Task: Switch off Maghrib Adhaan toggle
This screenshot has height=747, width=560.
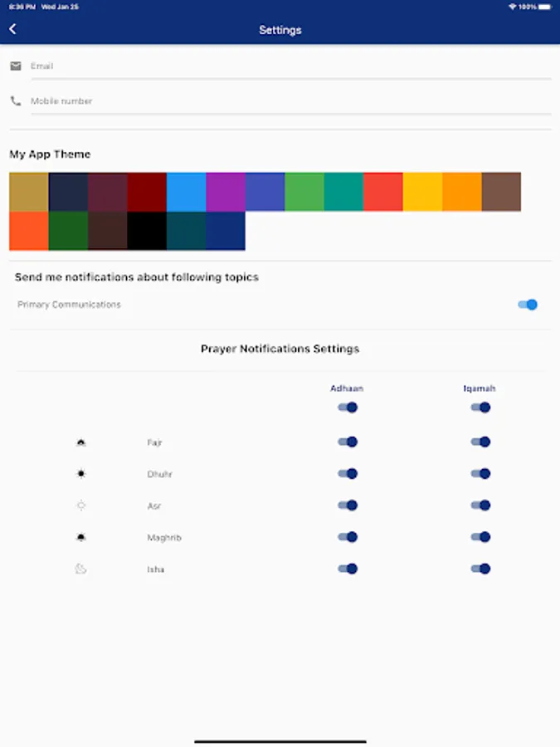Action: point(348,537)
